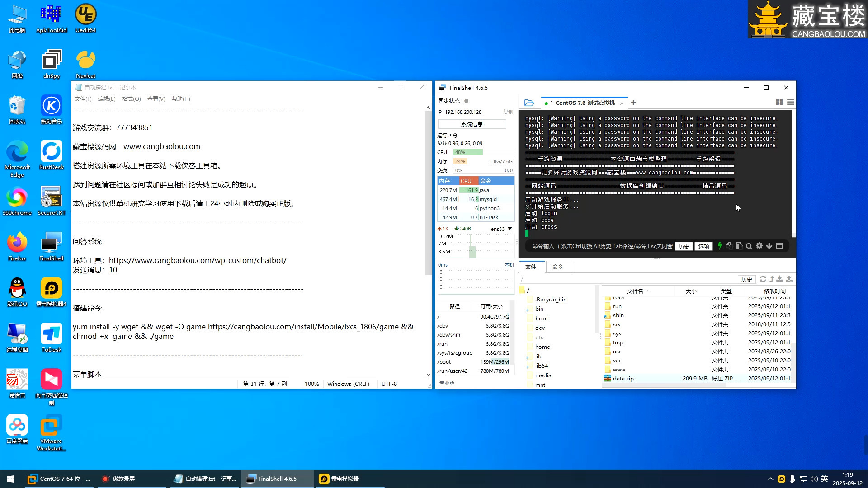Click the 交换 0% usage bar
The image size is (868, 488).
[483, 170]
